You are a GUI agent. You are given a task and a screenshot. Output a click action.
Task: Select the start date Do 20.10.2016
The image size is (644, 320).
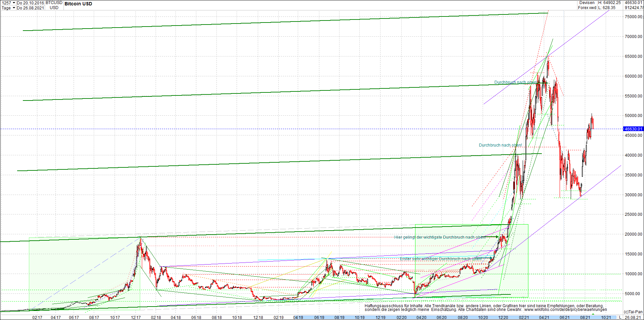point(30,3)
